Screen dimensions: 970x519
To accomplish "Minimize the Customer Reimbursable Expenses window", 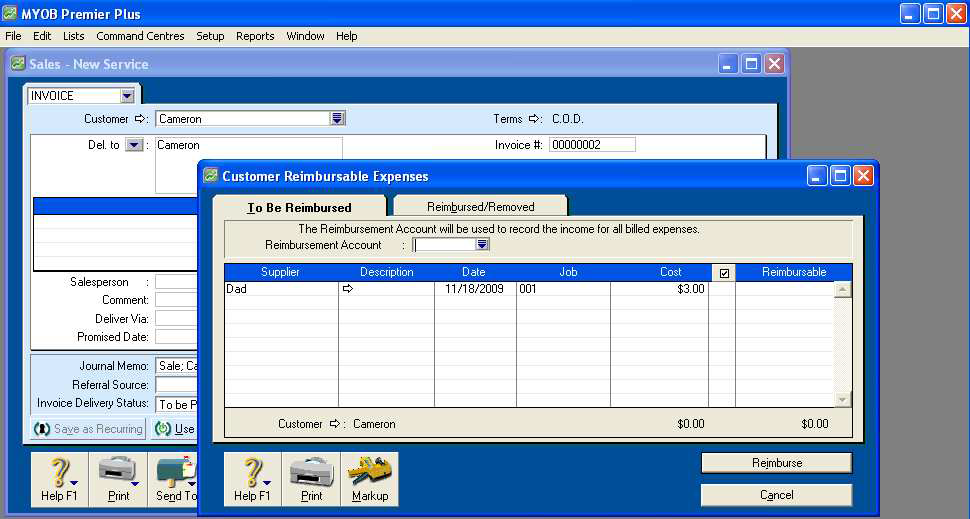I will tap(817, 176).
